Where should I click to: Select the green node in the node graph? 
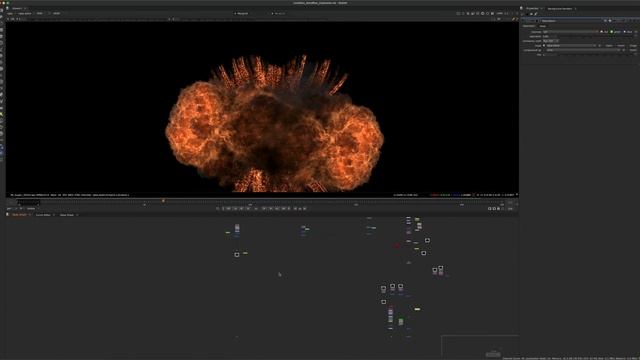(401, 322)
